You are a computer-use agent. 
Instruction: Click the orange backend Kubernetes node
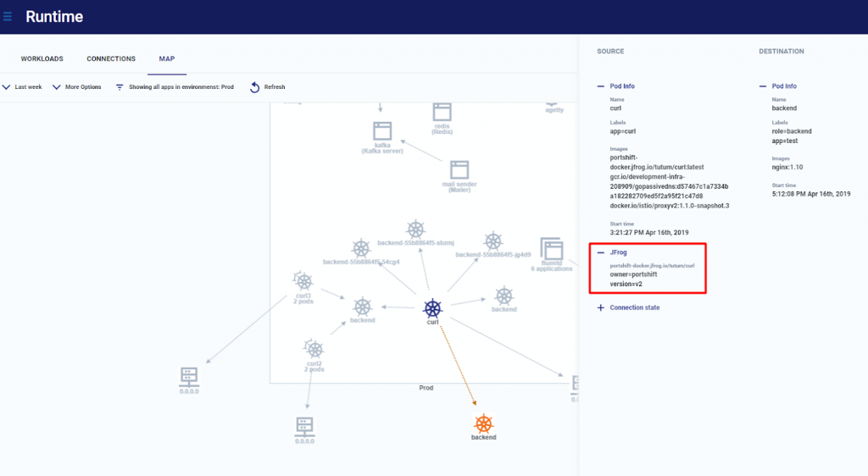[x=483, y=423]
